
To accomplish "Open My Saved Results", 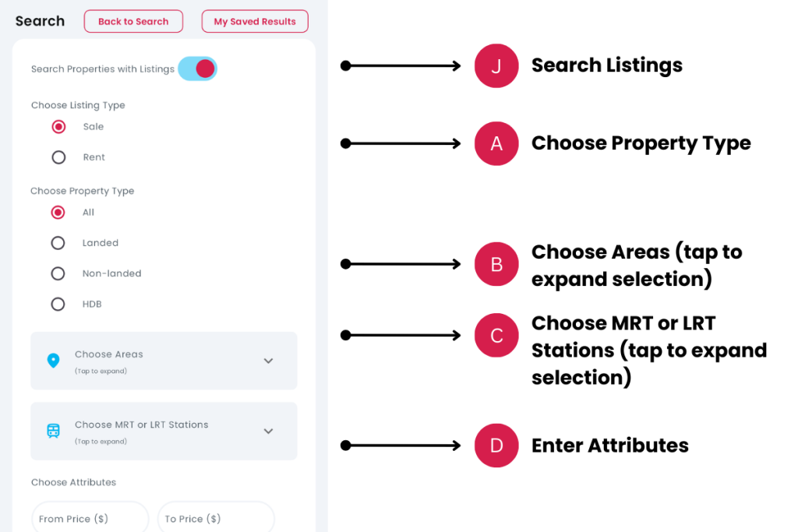I will [255, 22].
